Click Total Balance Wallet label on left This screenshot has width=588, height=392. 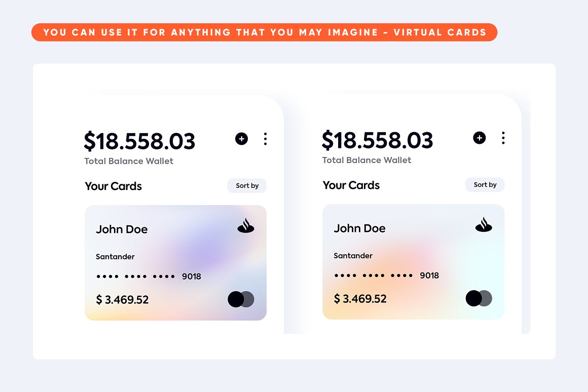pyautogui.click(x=129, y=161)
